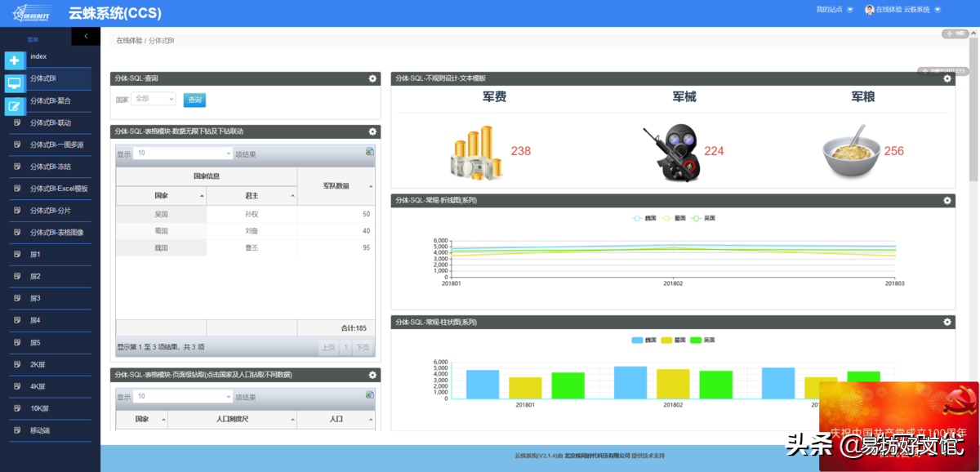Open 分体式BI-冻结 menu item

coord(50,167)
